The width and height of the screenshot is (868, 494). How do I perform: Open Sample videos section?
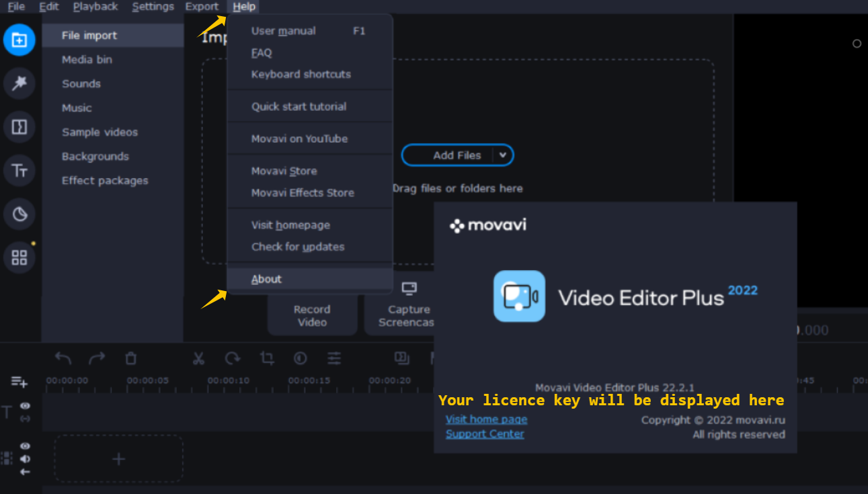(113, 132)
